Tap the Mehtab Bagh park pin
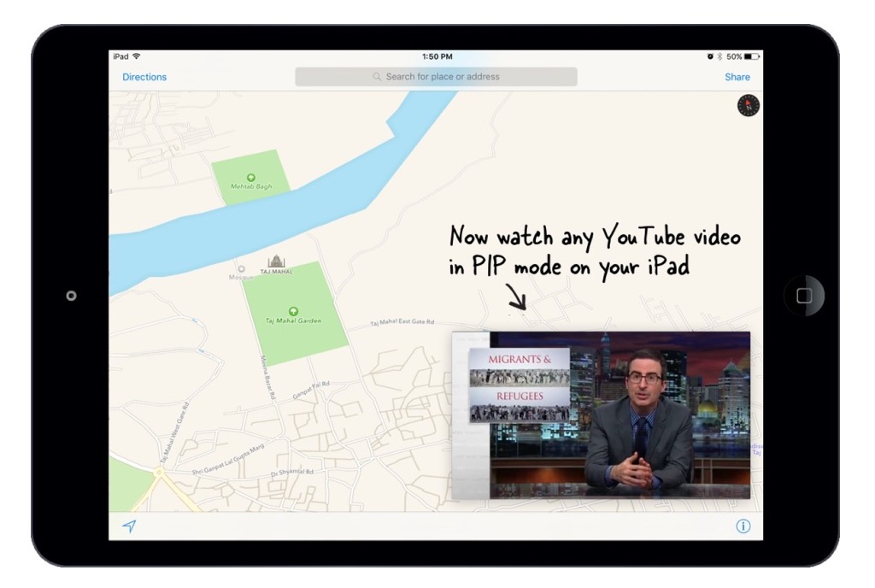Image resolution: width=875 pixels, height=588 pixels. [x=251, y=178]
